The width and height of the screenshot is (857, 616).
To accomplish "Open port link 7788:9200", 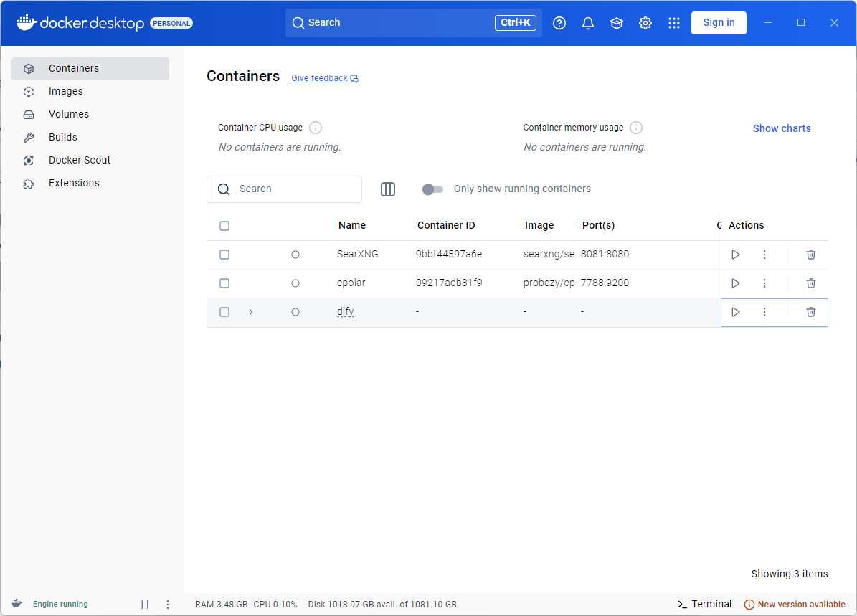I will [605, 283].
